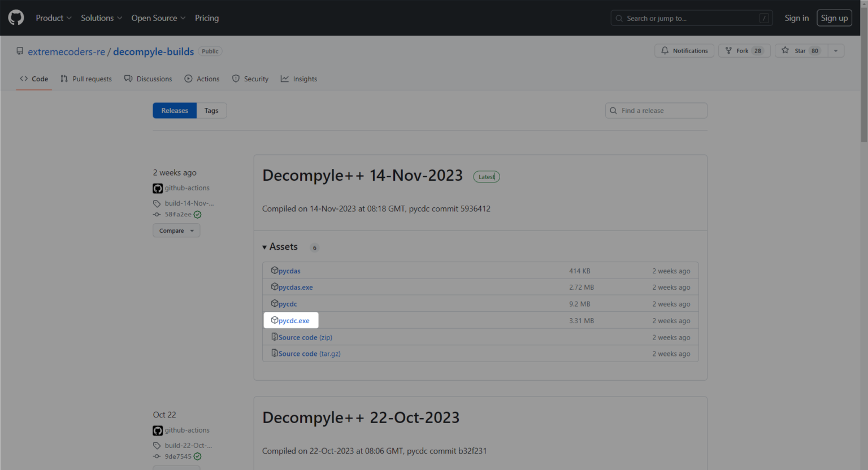Switch to the Tags tab

tap(211, 111)
